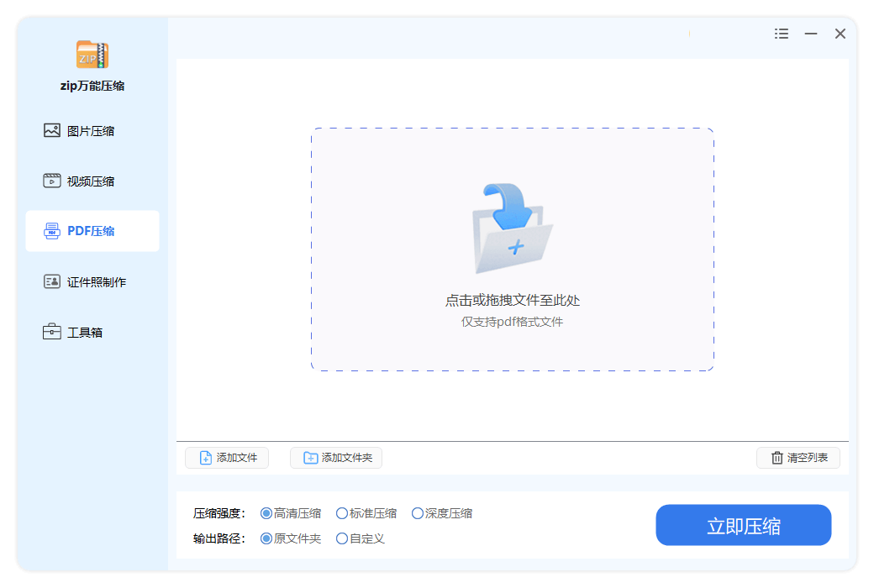Select the PDF压缩 sidebar item
The height and width of the screenshot is (588, 874).
point(92,231)
